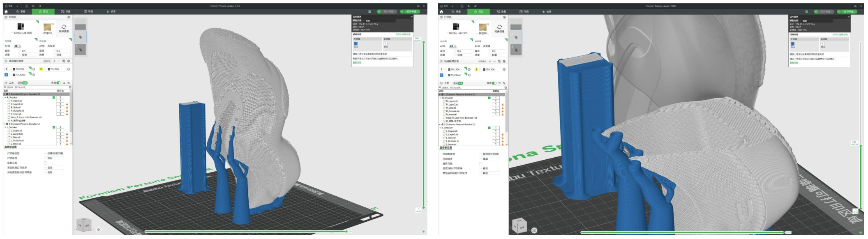Edit filament 3 PLA Basic icon, left window
Image resolution: width=868 pixels, height=239 pixels.
pyautogui.click(x=34, y=75)
